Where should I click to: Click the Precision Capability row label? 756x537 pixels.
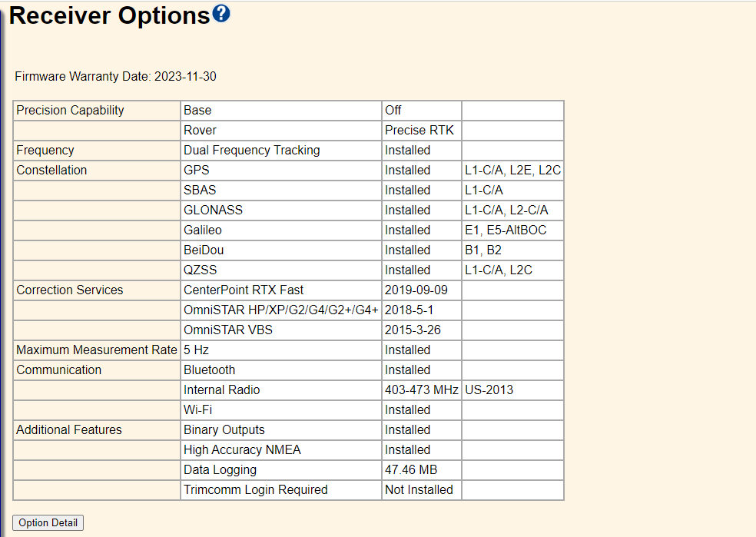click(x=70, y=111)
